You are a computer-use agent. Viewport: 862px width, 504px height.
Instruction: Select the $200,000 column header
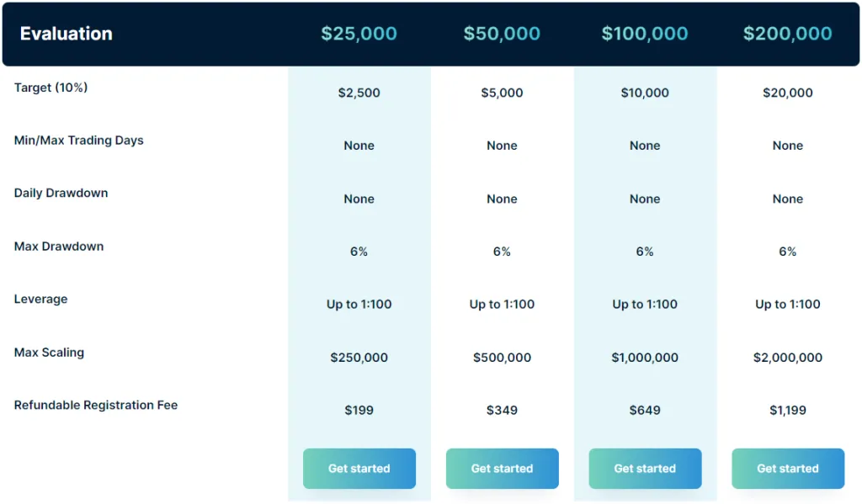(x=788, y=34)
